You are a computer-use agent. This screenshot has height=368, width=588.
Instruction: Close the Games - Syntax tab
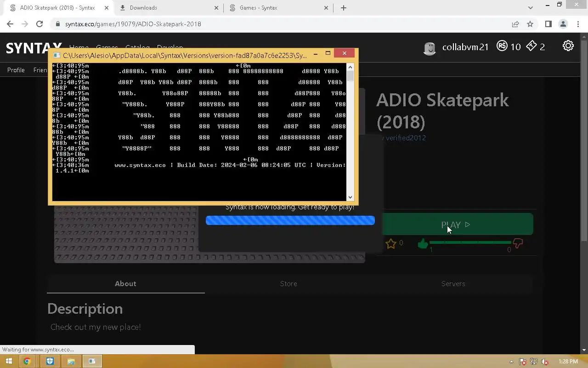coord(326,8)
